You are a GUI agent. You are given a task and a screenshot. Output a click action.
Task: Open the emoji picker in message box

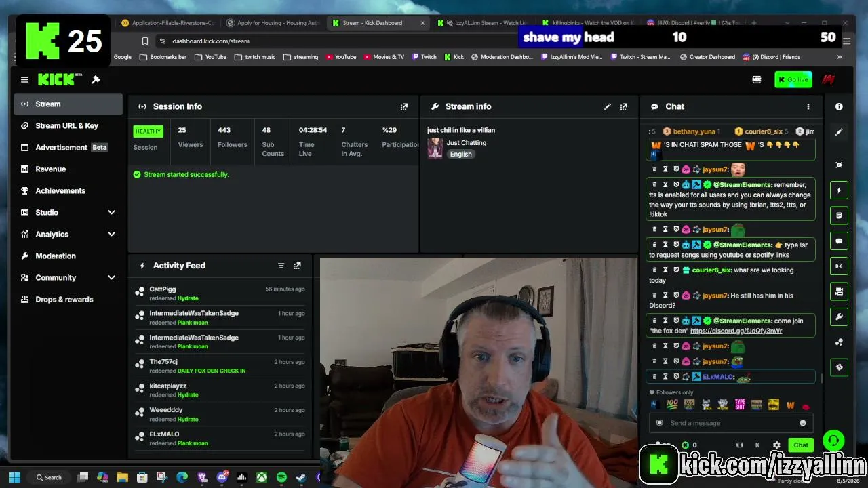(803, 423)
